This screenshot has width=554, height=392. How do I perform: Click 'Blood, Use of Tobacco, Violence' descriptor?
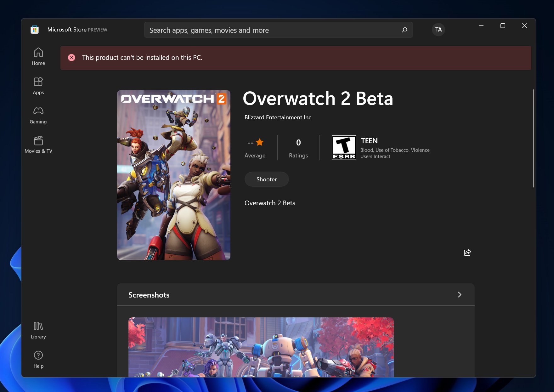pyautogui.click(x=395, y=150)
